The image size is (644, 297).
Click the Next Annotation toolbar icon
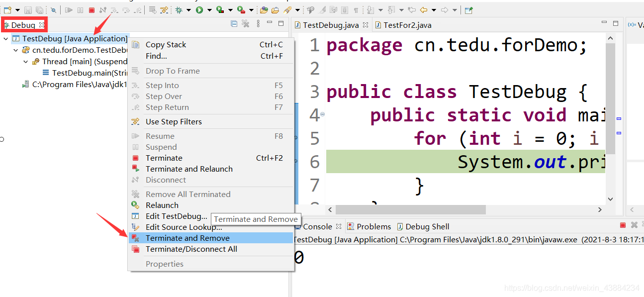point(370,10)
